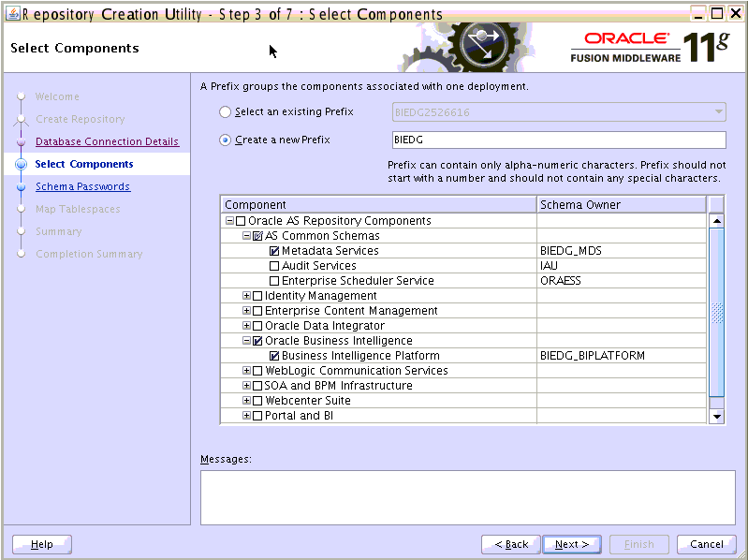Expand the Identity Management node
The image size is (748, 560).
[x=246, y=296]
